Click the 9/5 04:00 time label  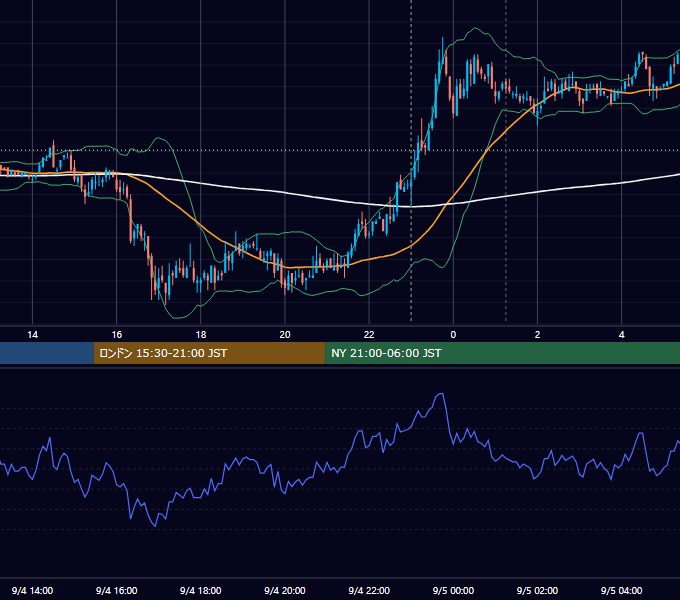click(x=621, y=590)
